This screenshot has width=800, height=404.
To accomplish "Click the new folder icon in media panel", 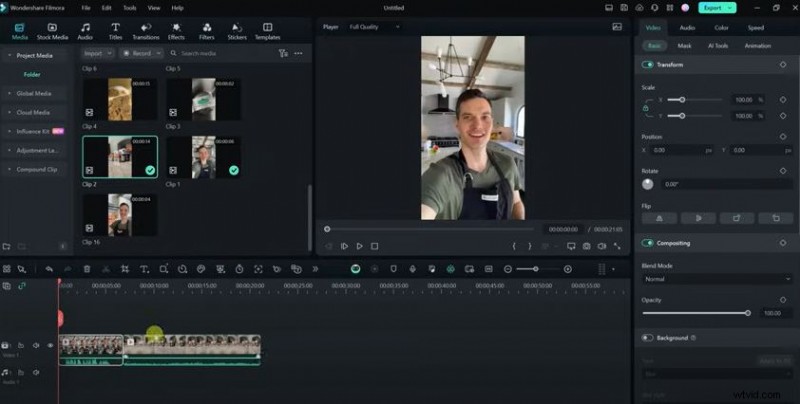I will [7, 246].
